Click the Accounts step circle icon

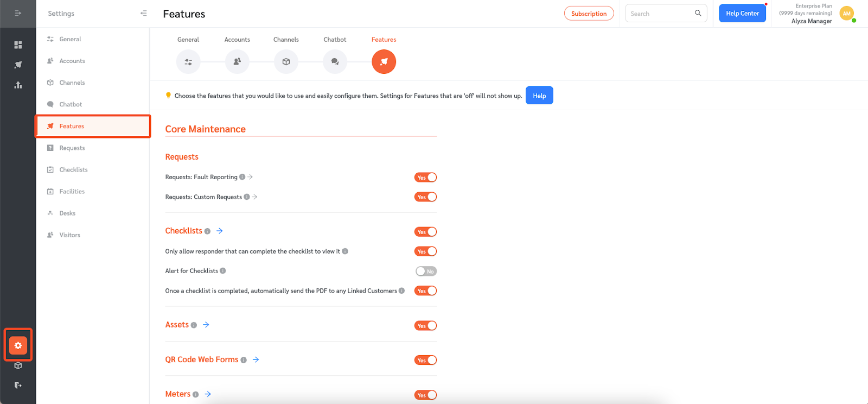[x=237, y=62]
